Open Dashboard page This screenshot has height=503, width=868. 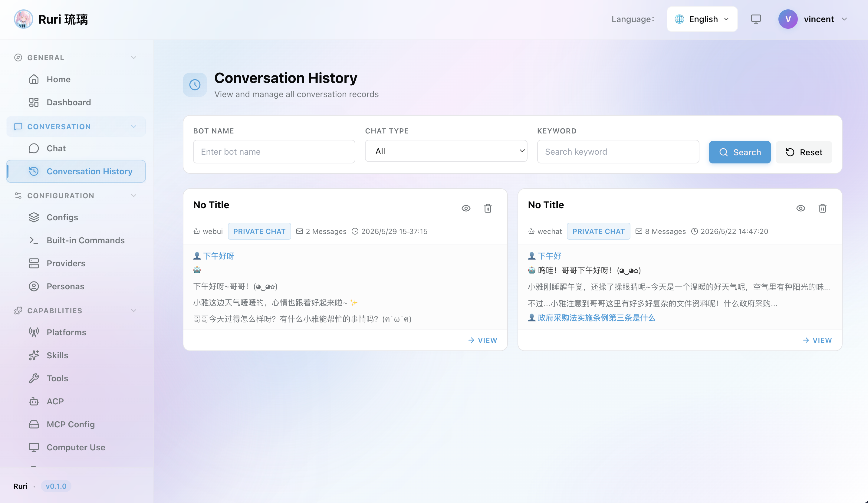tap(76, 102)
